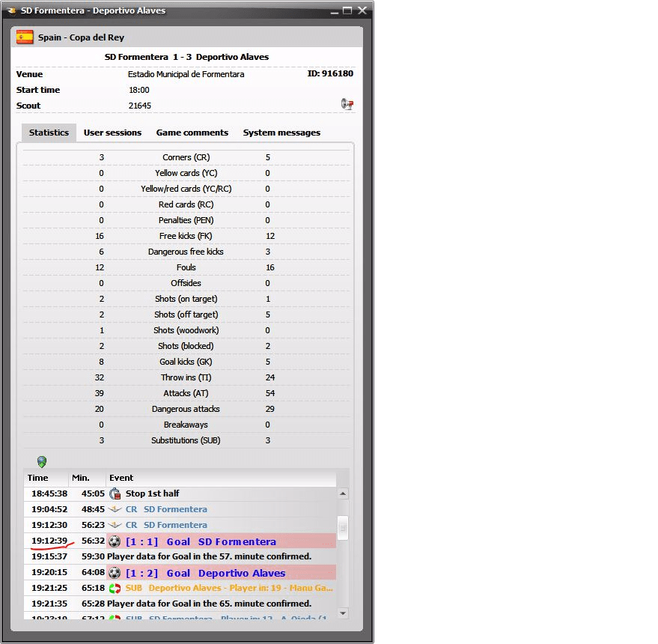Switch to the Game comments tab
Viewport: 658px width, 644px height.
coord(192,133)
